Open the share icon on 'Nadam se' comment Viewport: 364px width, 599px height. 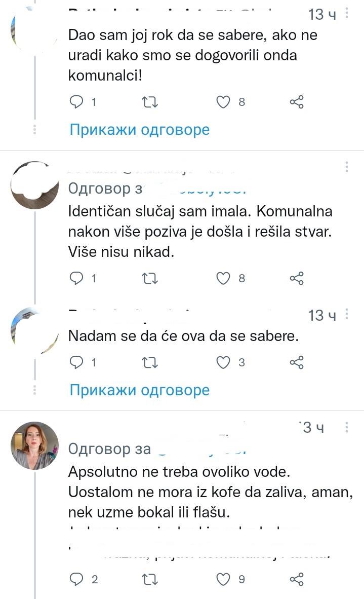[x=297, y=362]
